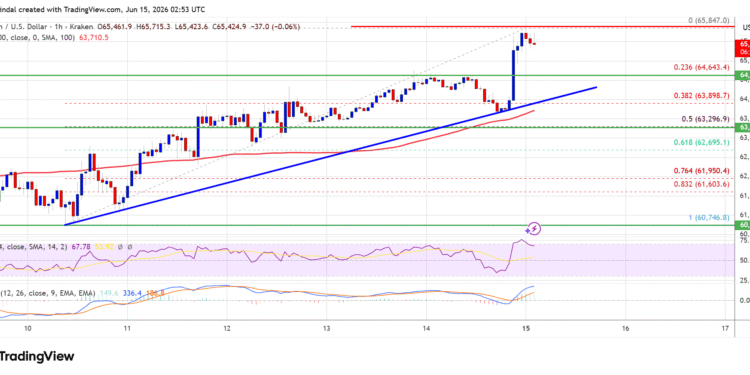Click the change value −37.0 (−0.06%)
The image size is (750, 375).
click(x=275, y=27)
